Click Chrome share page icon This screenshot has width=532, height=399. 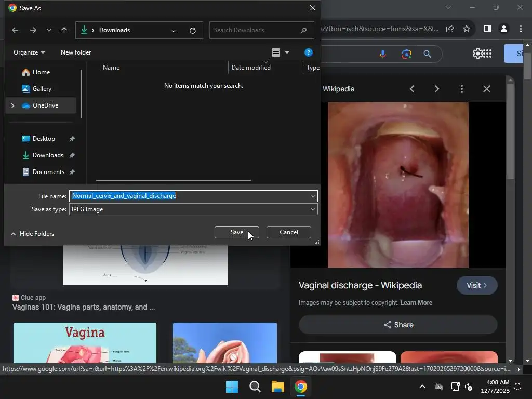450,29
